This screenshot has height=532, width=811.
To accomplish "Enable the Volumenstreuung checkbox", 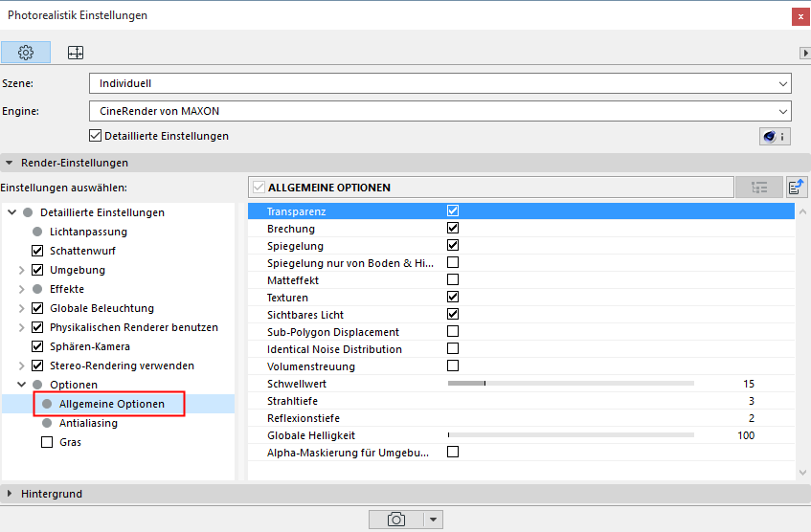I will click(x=453, y=366).
